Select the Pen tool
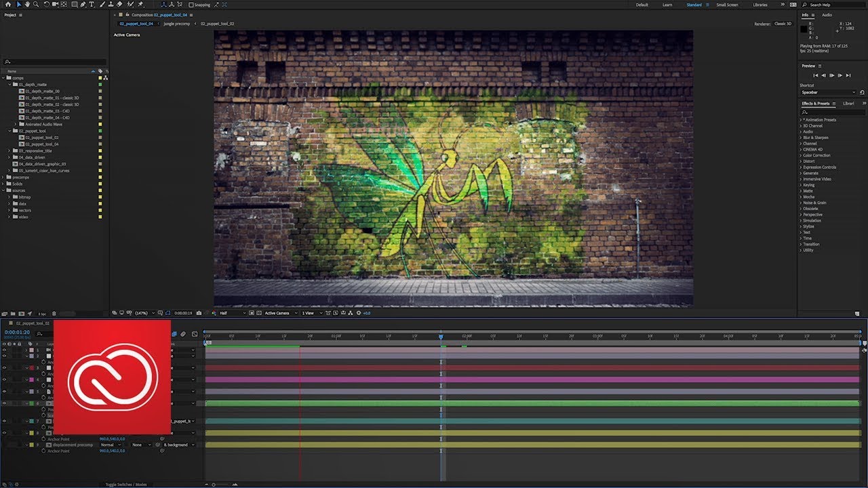This screenshot has width=868, height=488. click(82, 4)
